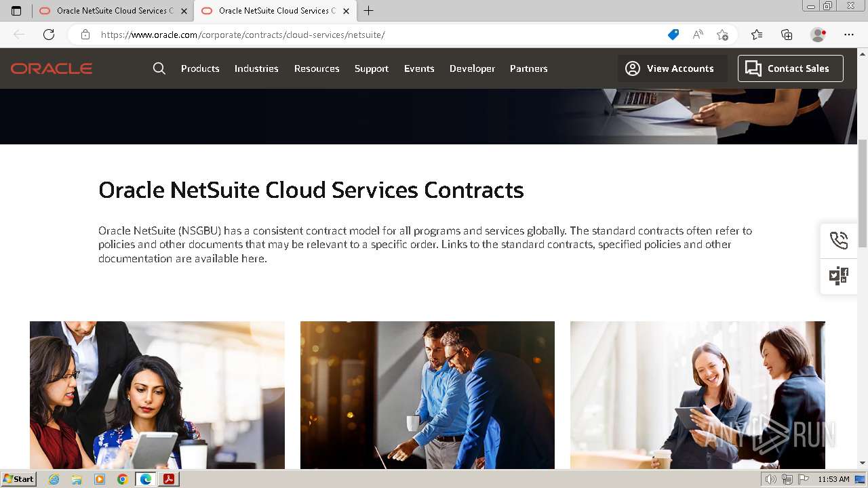
Task: Open a new browser tab
Action: 368,11
